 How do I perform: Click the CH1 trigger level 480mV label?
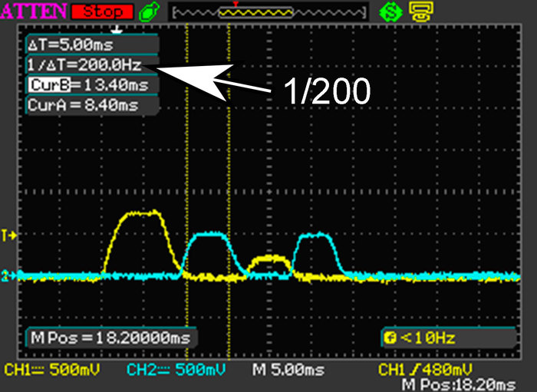point(425,370)
